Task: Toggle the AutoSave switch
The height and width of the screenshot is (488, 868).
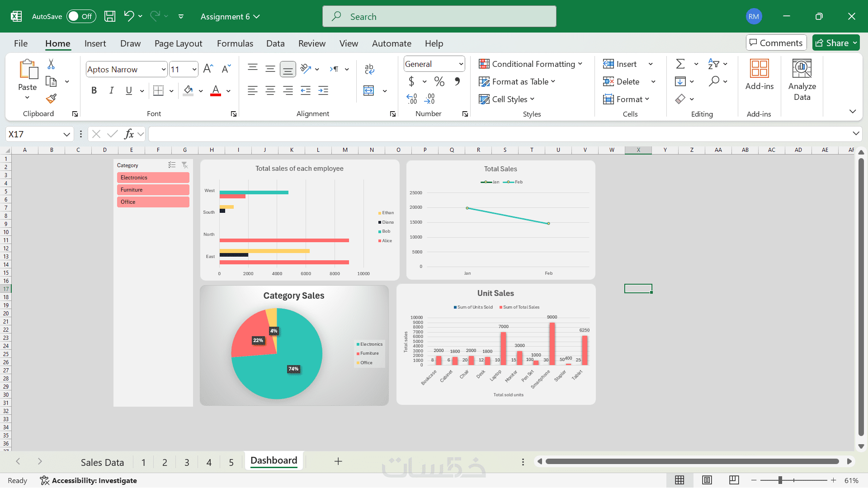Action: pyautogui.click(x=81, y=16)
